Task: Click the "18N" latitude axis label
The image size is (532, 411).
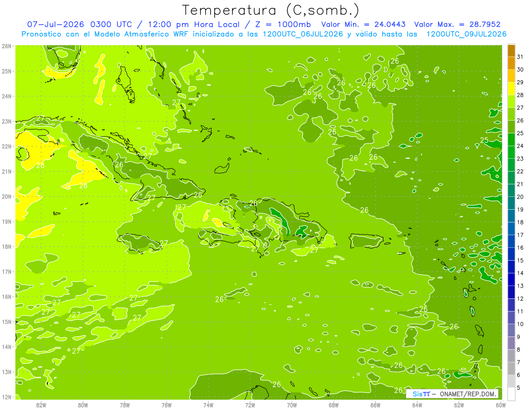Action: pos(6,247)
